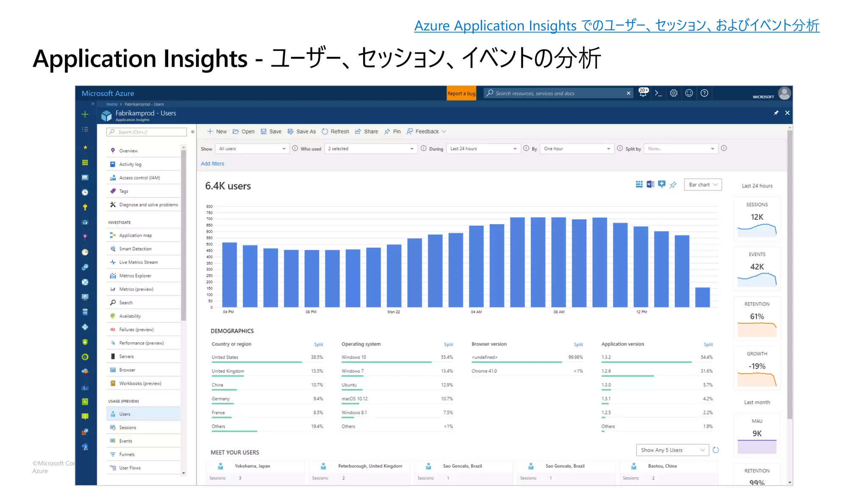This screenshot has height=488, width=868.
Task: Open the Show All users dropdown
Action: [252, 149]
